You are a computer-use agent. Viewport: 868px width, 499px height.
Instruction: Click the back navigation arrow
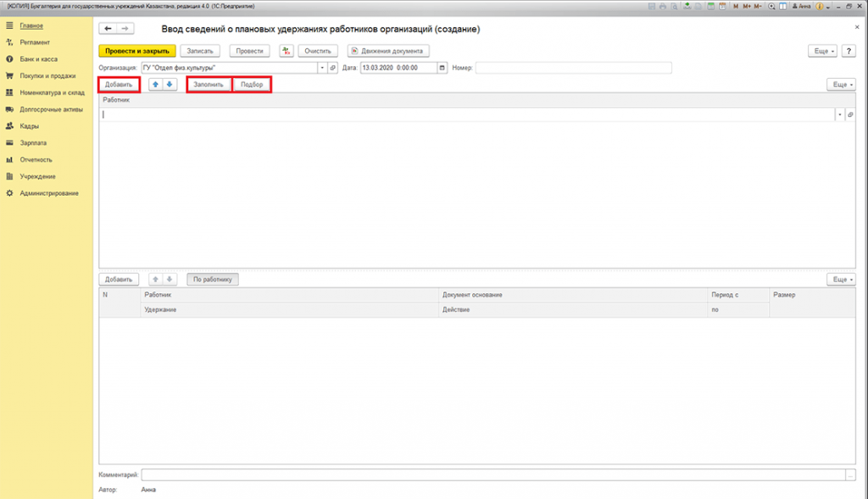pos(108,29)
